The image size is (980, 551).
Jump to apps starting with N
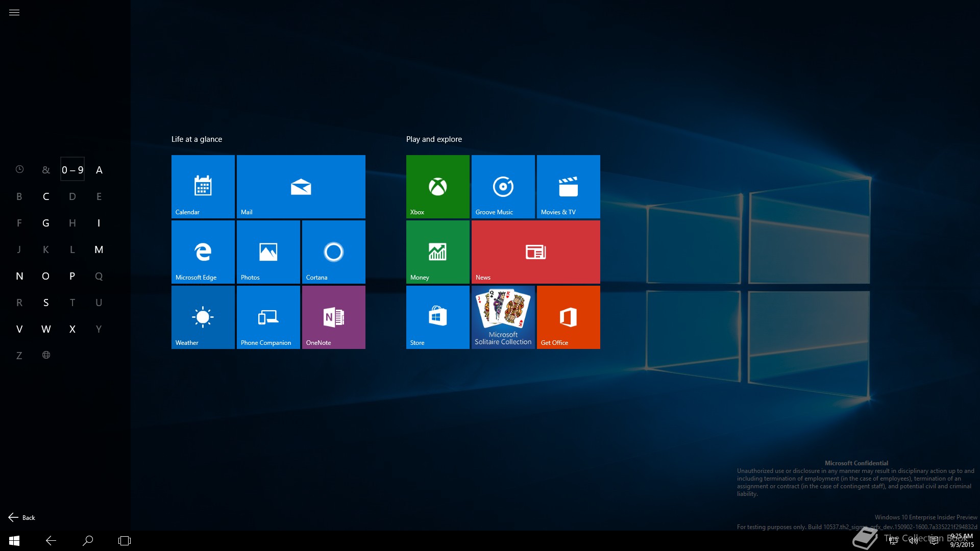[19, 276]
